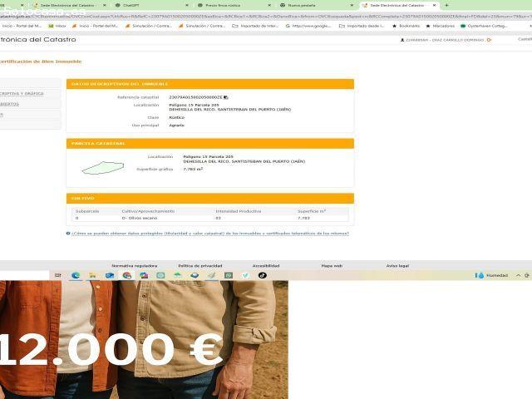Click the Olivos secano cultivo cell
The width and height of the screenshot is (532, 399).
coord(140,218)
